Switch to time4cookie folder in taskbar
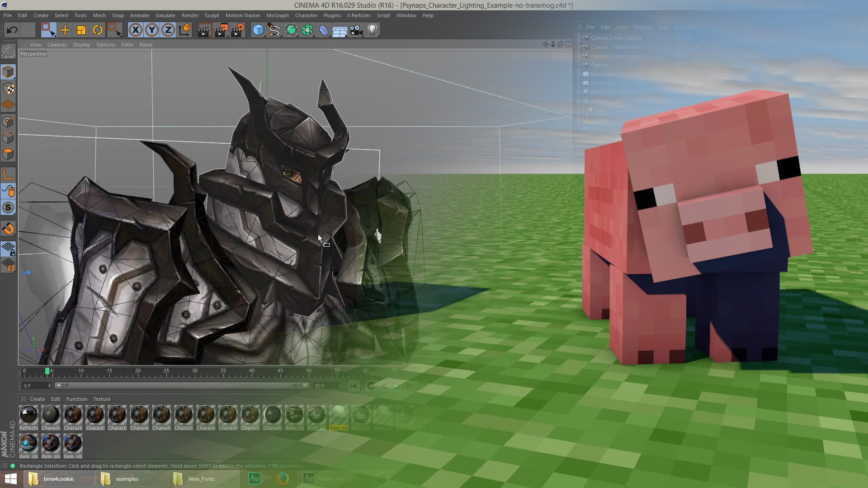Viewport: 868px width, 488px height. coord(59,479)
